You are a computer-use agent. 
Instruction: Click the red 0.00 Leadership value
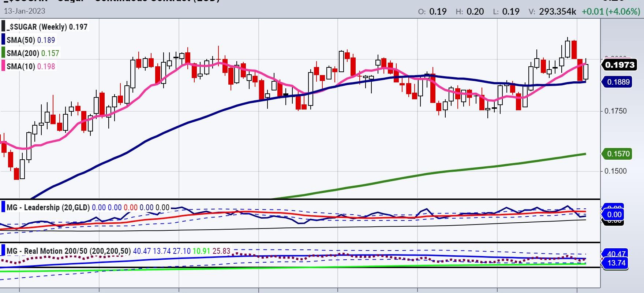131,207
